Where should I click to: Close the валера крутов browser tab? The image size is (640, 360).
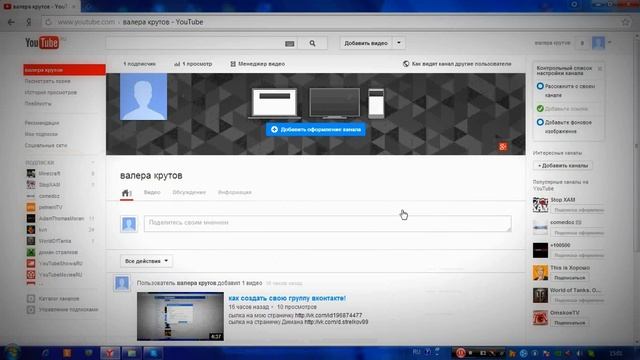pos(74,7)
